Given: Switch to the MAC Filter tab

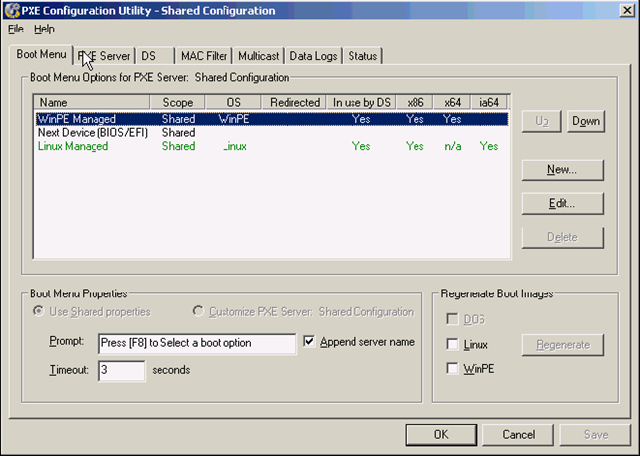Looking at the screenshot, I should (x=204, y=56).
